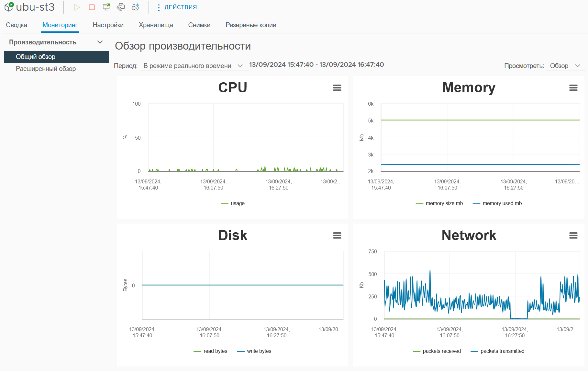
Task: Toggle memory used mb legend series
Action: pos(497,203)
